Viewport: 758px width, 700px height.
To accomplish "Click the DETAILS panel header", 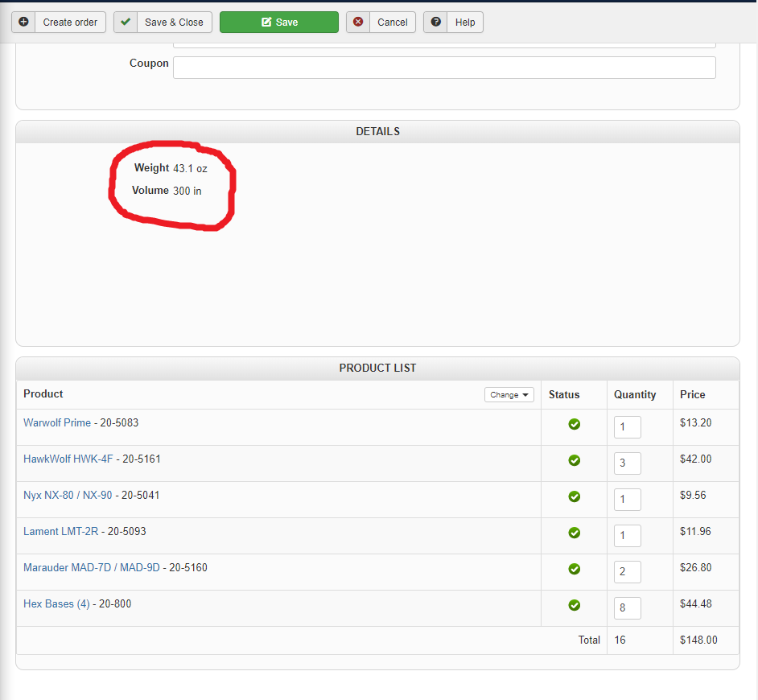I will pyautogui.click(x=377, y=131).
